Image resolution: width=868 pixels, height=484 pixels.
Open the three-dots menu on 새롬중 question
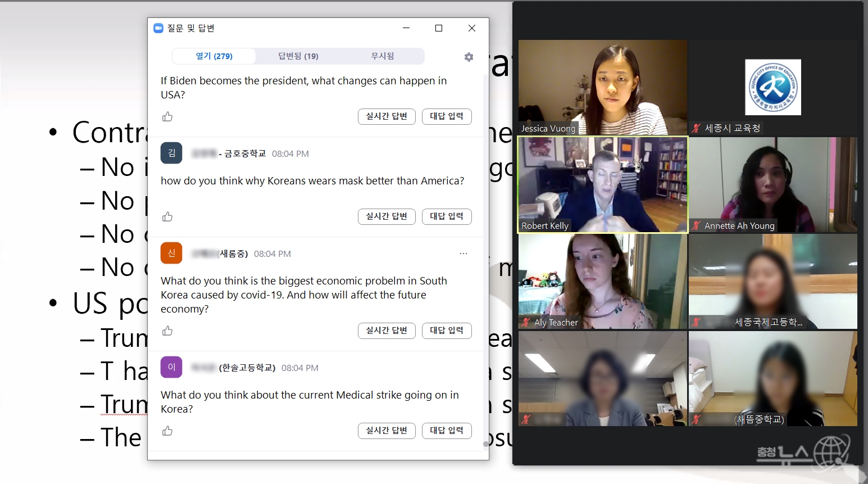(463, 254)
